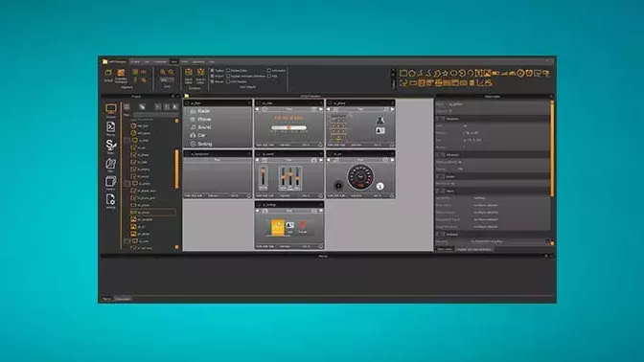Screen dimensions: 644x362
Task: Select the second tab at Object editor bottom
Action: pos(474,249)
